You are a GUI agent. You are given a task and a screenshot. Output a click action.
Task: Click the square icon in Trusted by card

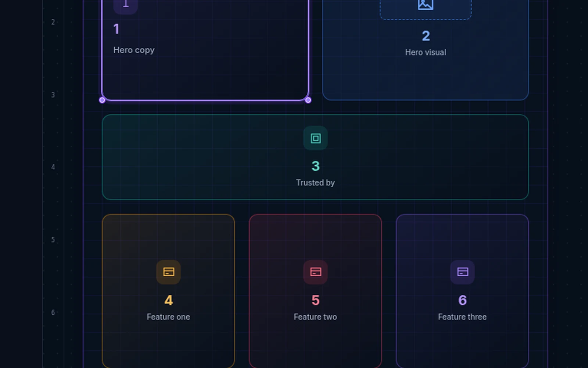click(315, 138)
